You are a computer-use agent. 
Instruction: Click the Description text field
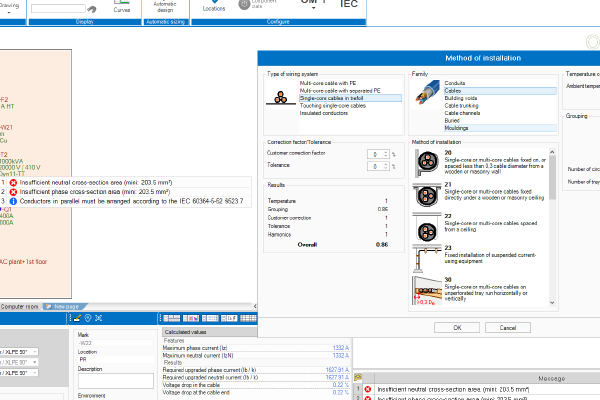point(115,380)
